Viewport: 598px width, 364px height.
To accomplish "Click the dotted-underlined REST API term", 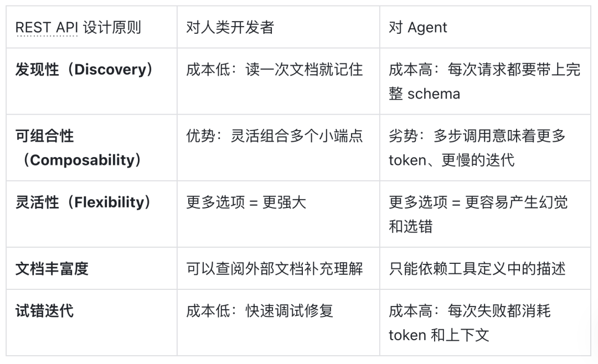I will point(47,28).
